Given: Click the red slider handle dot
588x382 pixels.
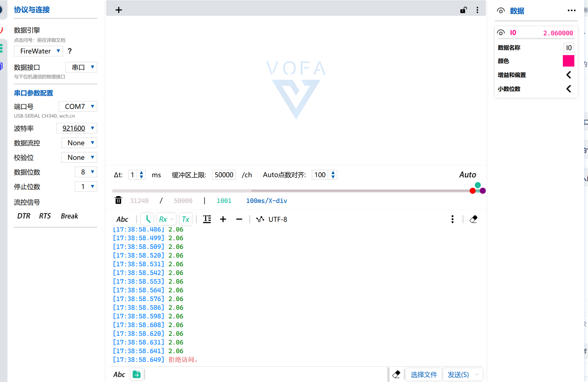Looking at the screenshot, I should pyautogui.click(x=472, y=191).
